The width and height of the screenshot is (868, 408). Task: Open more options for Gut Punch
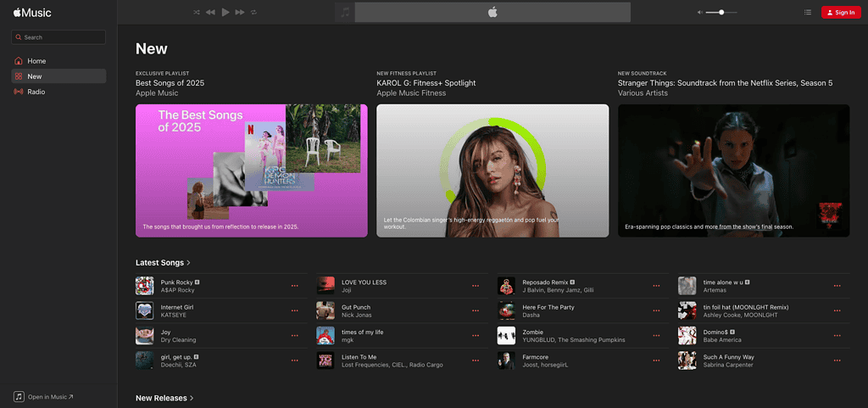click(476, 310)
